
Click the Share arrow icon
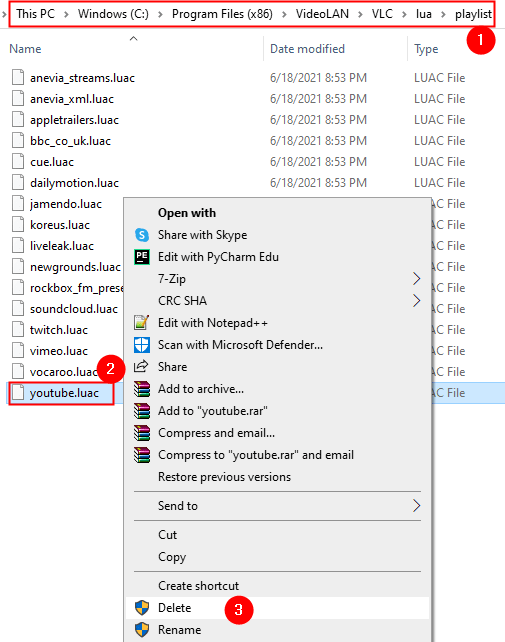tap(141, 366)
